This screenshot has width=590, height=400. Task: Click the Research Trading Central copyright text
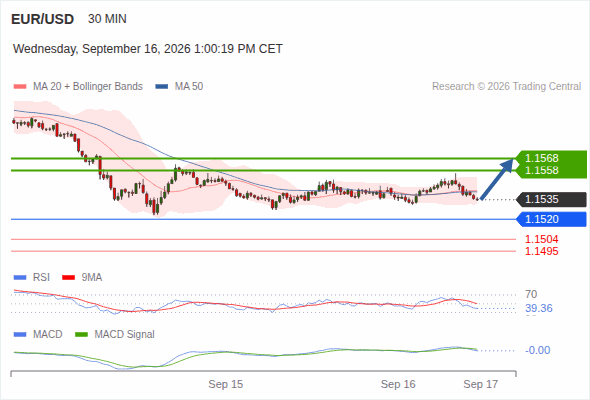[x=506, y=87]
